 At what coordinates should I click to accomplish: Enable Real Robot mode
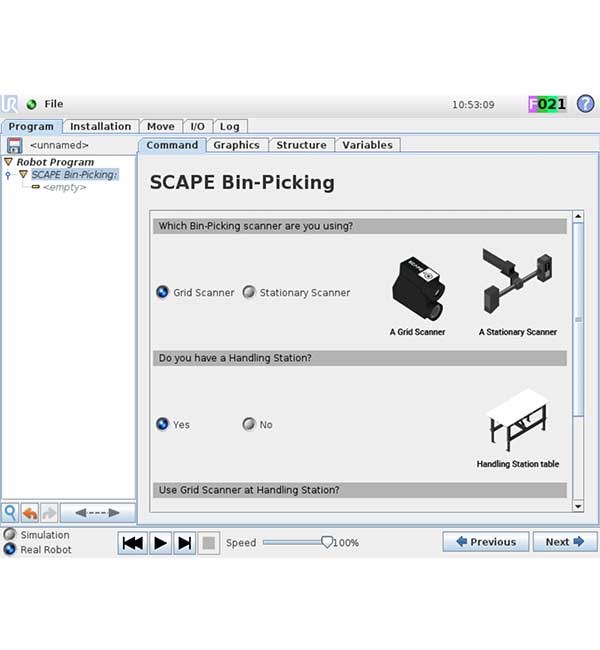(x=10, y=549)
